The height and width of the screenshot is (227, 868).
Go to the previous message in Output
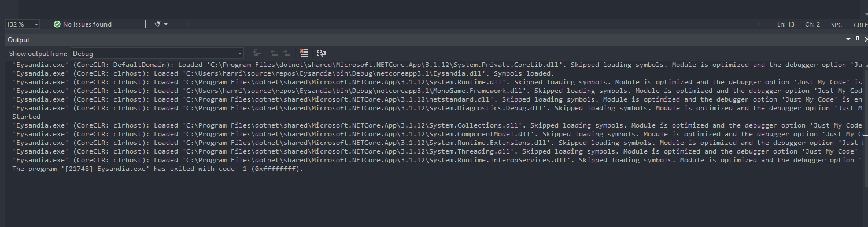coord(275,53)
